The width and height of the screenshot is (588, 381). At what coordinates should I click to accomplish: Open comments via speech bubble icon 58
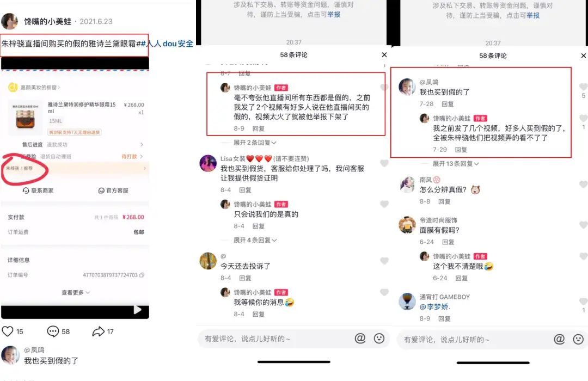coord(53,331)
